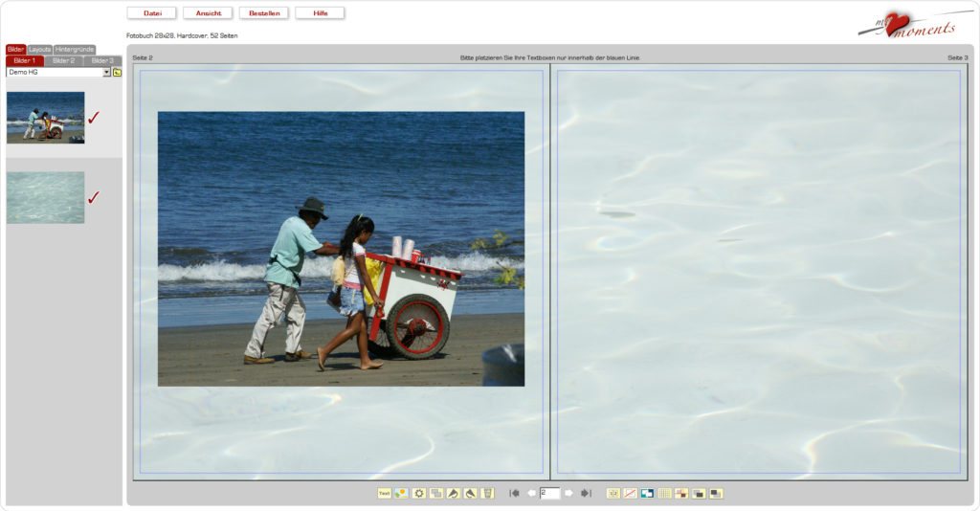The height and width of the screenshot is (511, 980).
Task: Click the insert picture icon with sun
Action: (401, 494)
